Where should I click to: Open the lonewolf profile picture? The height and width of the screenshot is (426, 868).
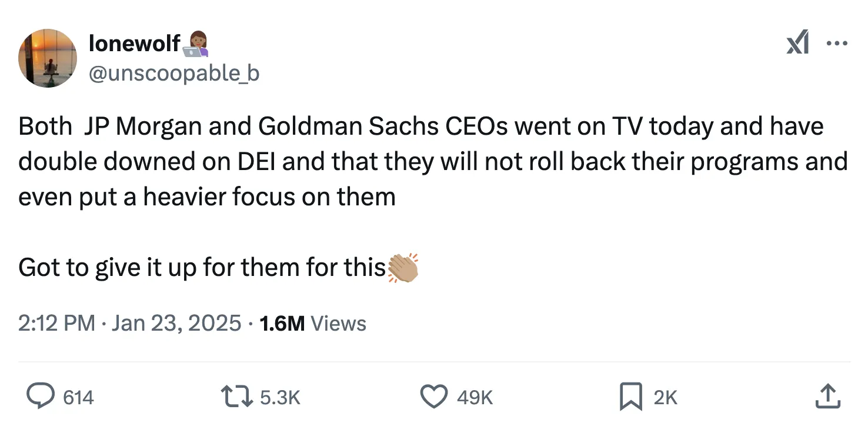[x=48, y=58]
